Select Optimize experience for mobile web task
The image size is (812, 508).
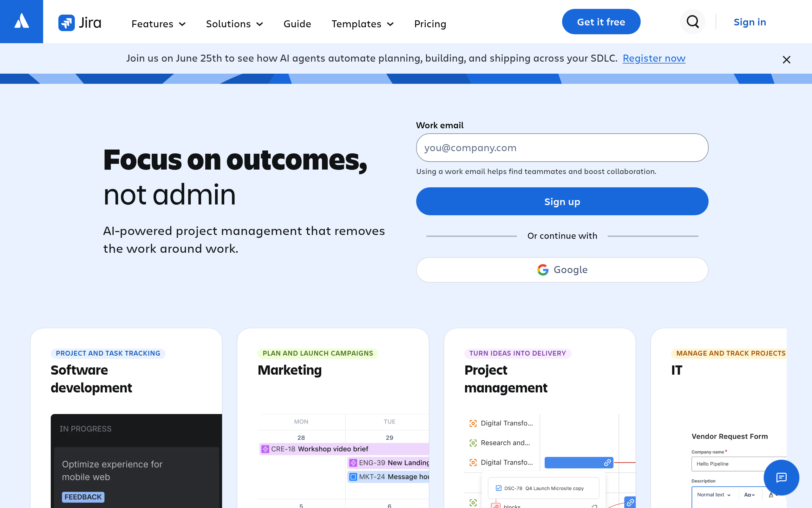(112, 470)
